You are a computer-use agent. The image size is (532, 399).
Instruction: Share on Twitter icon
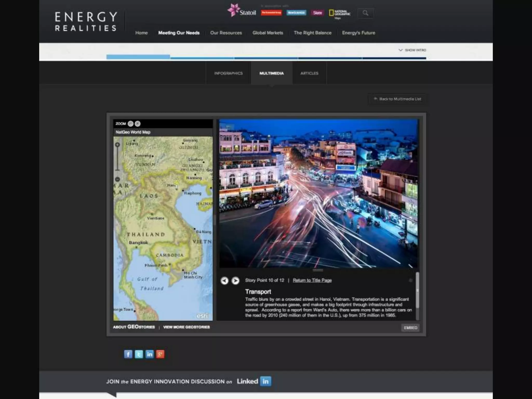click(x=139, y=354)
